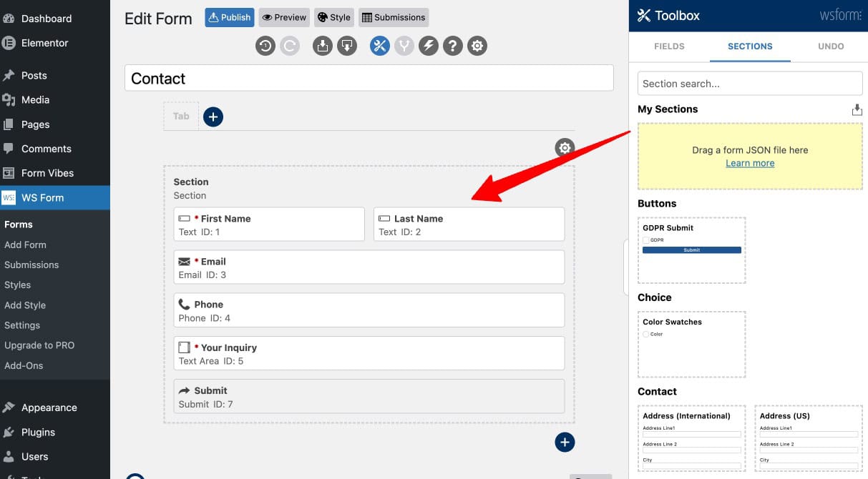
Task: Click the Your Inquiry text area icon
Action: (x=184, y=347)
